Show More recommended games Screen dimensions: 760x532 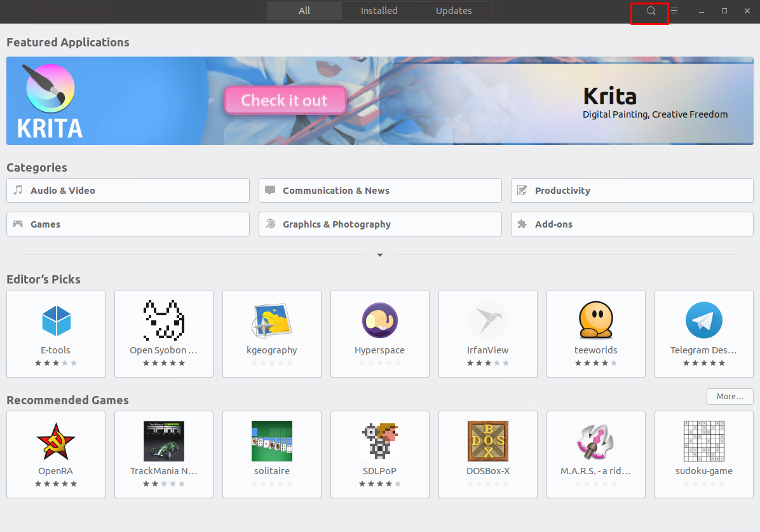730,396
